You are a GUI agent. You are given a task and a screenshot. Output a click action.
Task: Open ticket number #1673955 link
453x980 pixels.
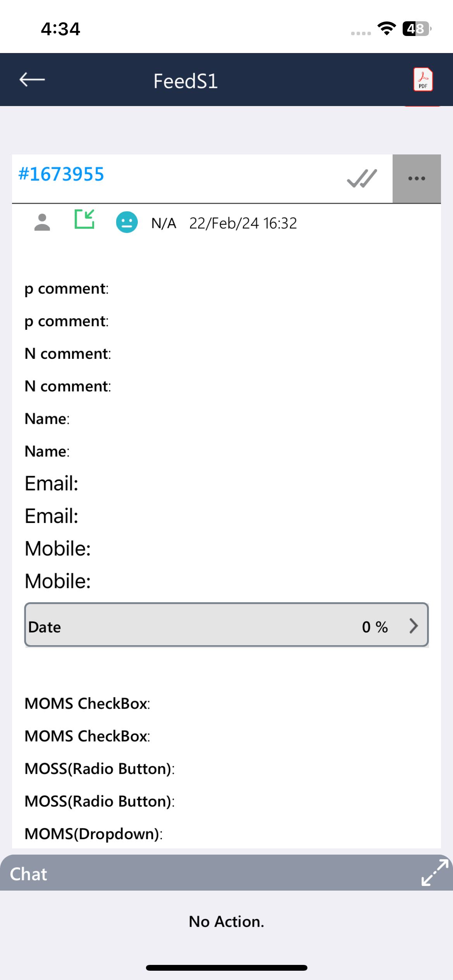coord(61,174)
